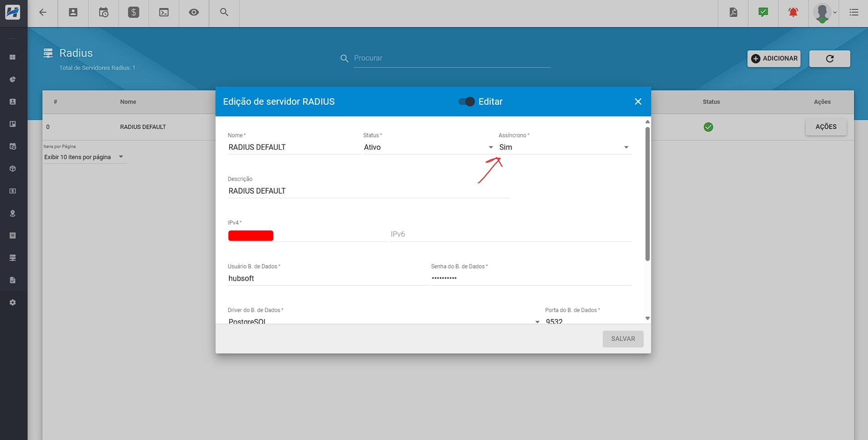
Task: Click the Radius page title
Action: tap(76, 53)
